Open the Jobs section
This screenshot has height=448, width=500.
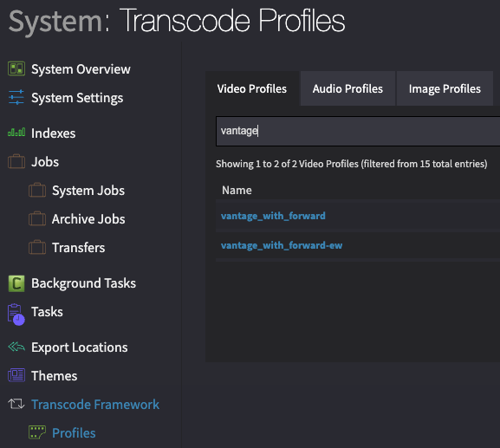(x=45, y=162)
